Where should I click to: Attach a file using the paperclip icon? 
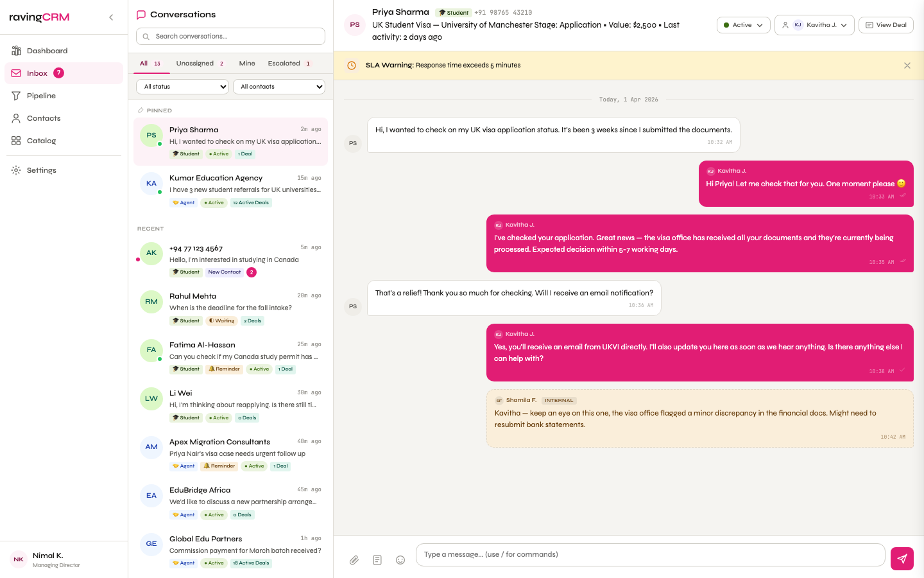coord(354,560)
